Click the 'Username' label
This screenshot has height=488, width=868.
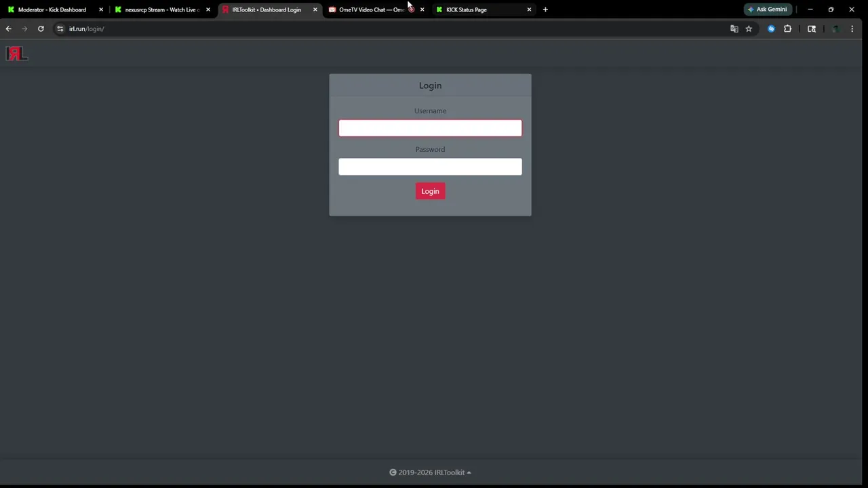click(x=430, y=110)
